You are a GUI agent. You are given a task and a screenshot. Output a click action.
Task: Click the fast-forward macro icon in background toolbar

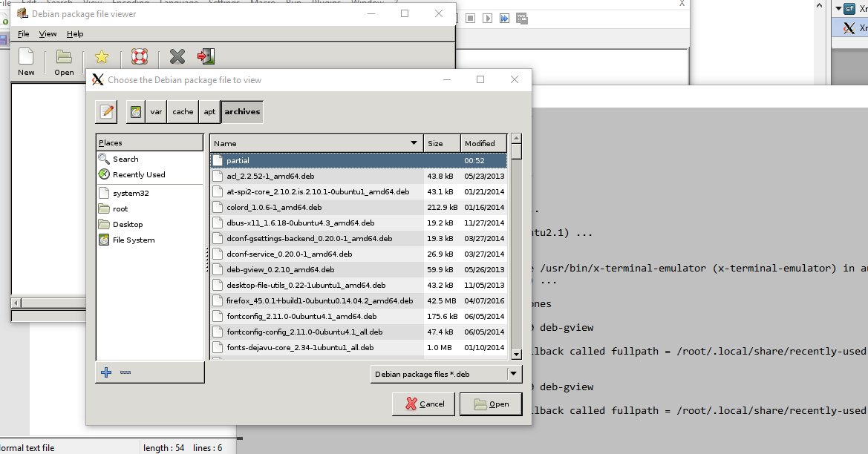click(504, 19)
